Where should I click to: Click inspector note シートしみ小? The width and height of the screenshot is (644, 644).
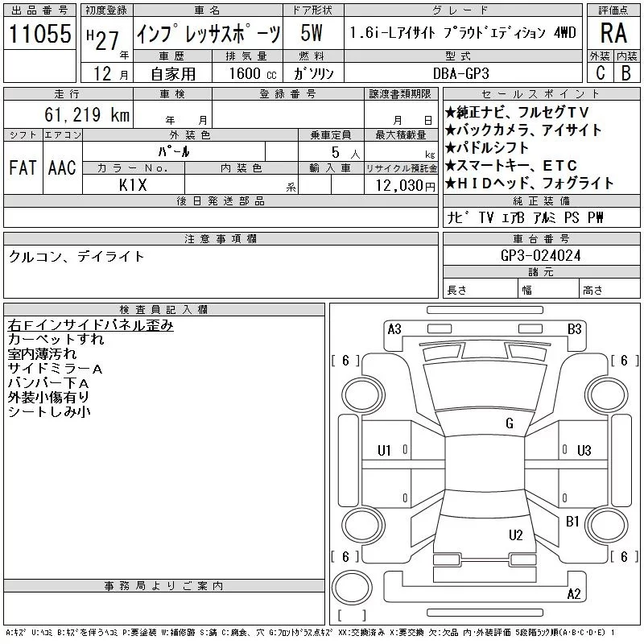(49, 411)
